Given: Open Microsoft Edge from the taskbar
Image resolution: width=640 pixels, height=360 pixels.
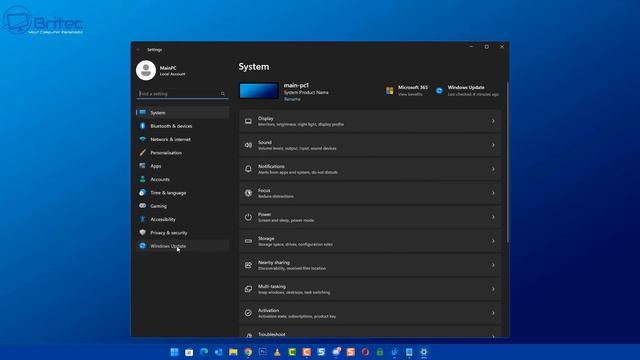Looking at the screenshot, I should coord(204,352).
